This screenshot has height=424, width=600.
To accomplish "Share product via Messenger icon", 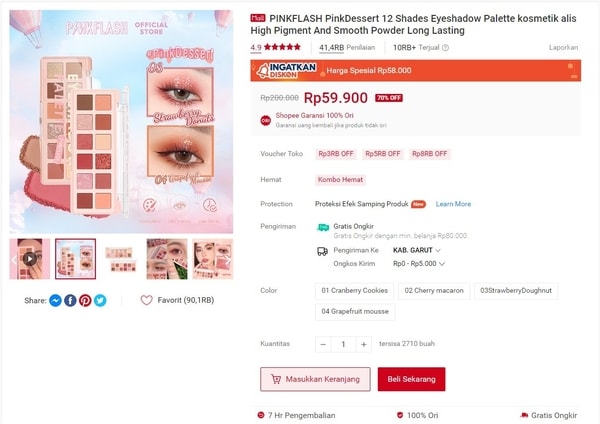I will pos(55,300).
